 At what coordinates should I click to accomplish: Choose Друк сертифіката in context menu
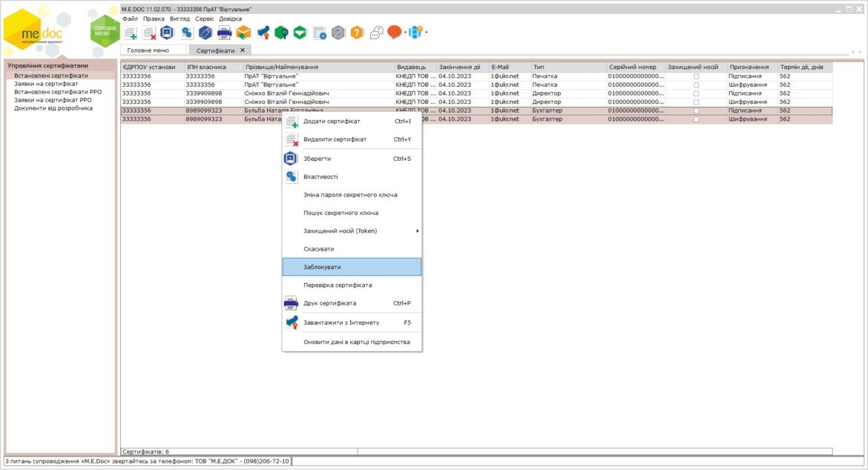pos(352,303)
